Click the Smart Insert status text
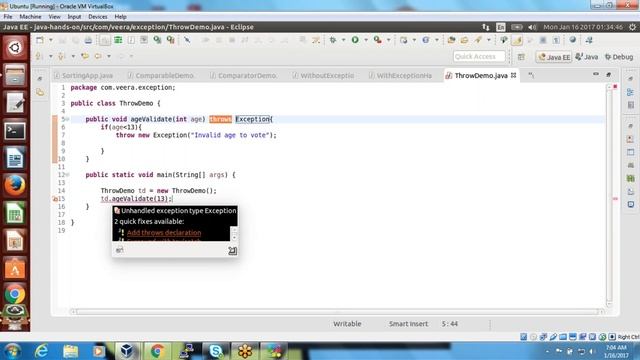 click(408, 324)
